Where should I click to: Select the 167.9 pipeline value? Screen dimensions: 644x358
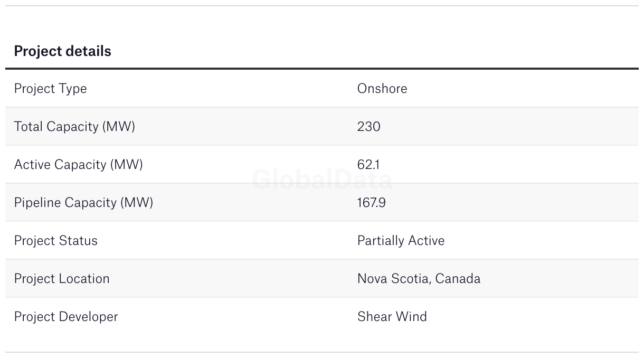pyautogui.click(x=371, y=203)
